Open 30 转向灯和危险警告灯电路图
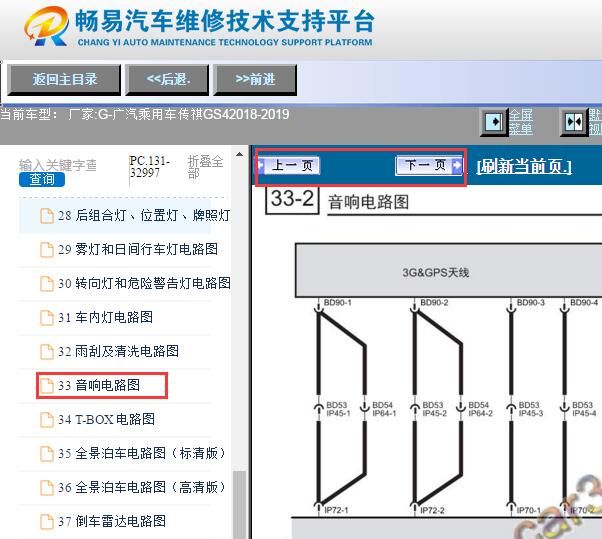This screenshot has width=602, height=539. coord(144,283)
